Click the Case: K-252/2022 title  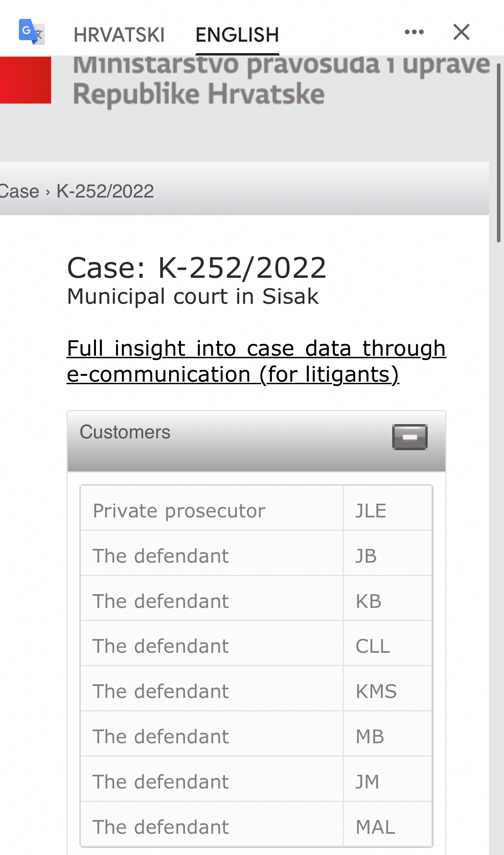(197, 268)
